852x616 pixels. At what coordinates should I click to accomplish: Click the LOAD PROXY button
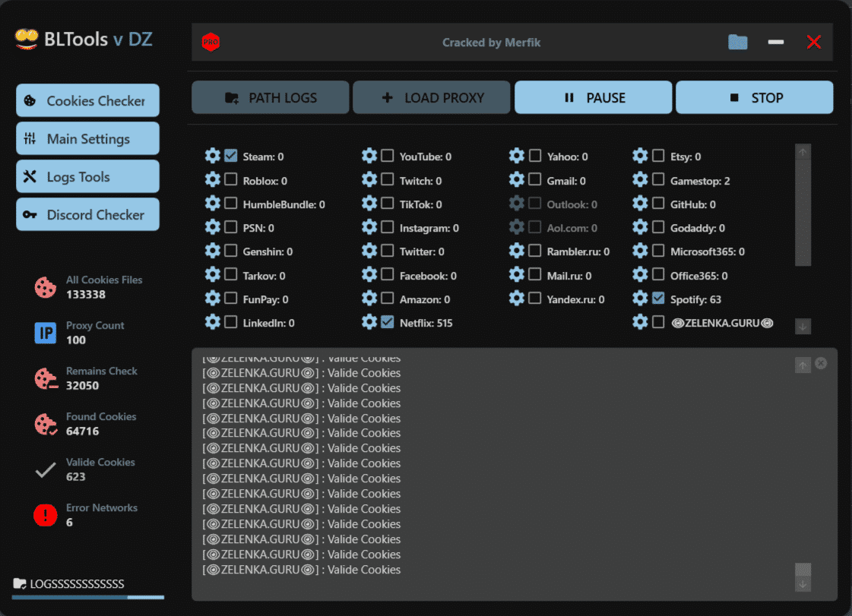432,98
